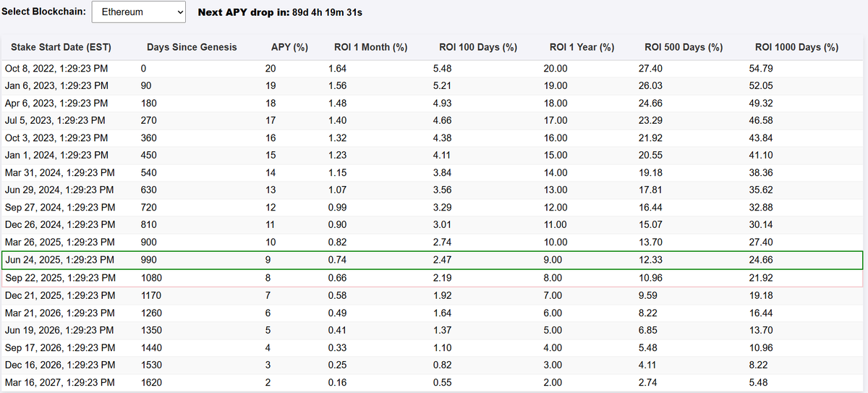Click the 990 days since genesis value
This screenshot has height=393, width=868.
point(149,260)
